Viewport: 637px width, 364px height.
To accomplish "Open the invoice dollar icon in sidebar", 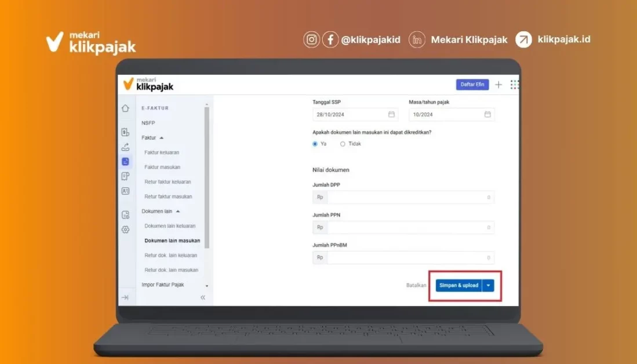I will pos(125,132).
